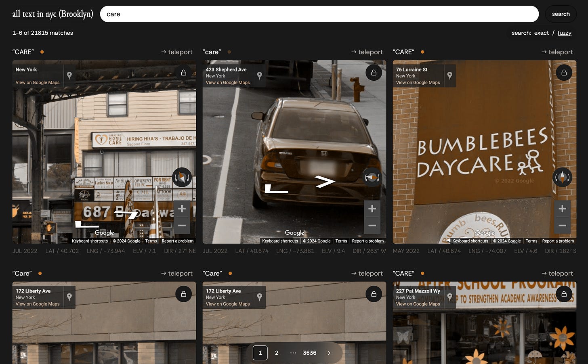Click the compass control on the Bumblebees Daycare view
This screenshot has height=364, width=588.
pos(563,177)
